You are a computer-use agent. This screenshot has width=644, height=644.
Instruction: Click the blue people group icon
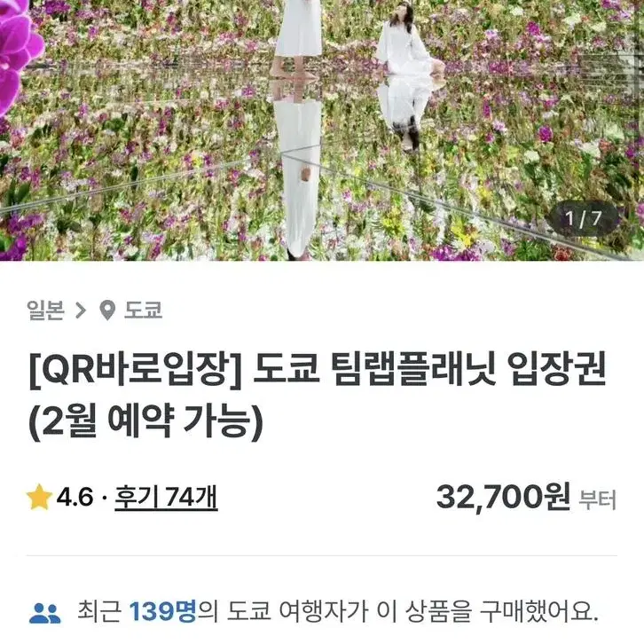[x=44, y=614]
